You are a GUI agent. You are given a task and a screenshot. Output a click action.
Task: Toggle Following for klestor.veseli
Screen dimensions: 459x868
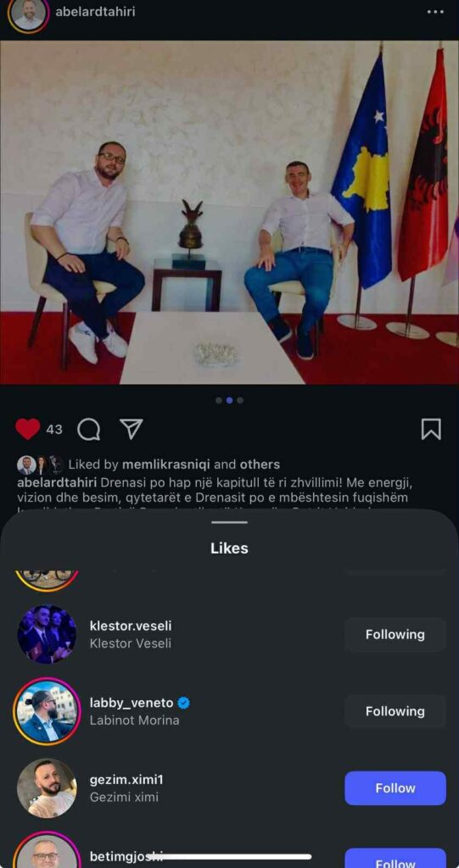(x=395, y=634)
